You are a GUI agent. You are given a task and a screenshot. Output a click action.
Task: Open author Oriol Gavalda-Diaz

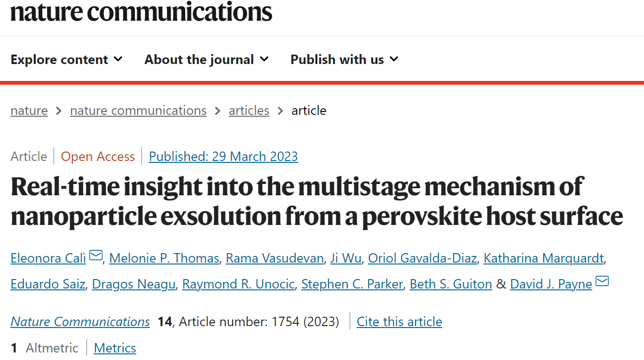(423, 258)
